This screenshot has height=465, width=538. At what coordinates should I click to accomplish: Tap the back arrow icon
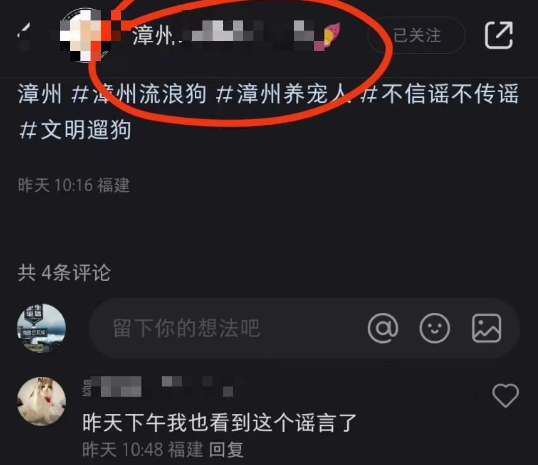24,35
